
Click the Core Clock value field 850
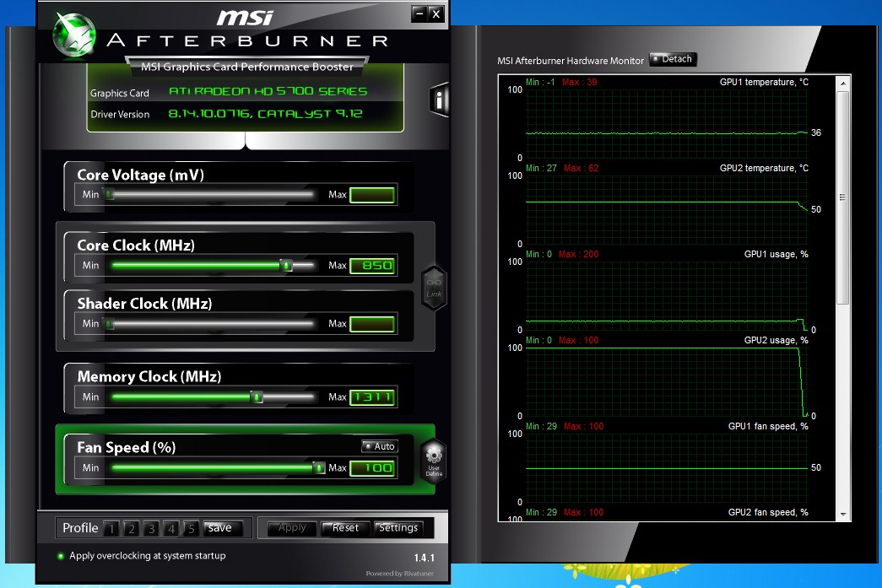click(x=372, y=266)
